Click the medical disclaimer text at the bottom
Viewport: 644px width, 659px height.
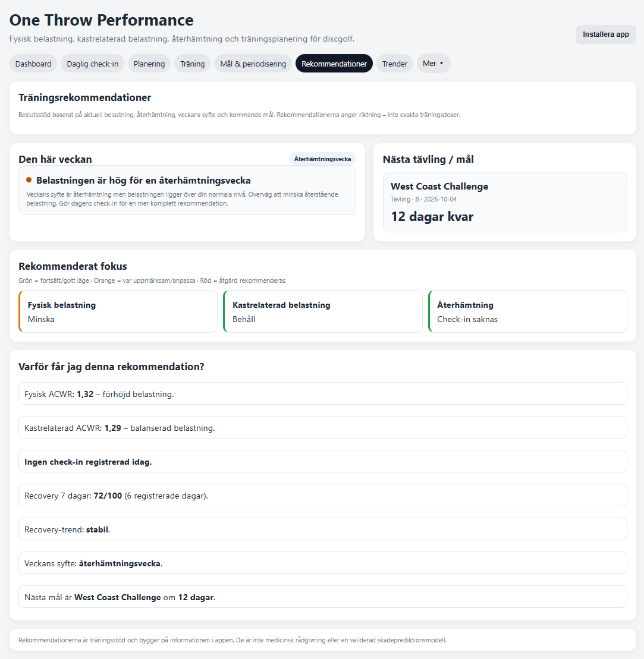pyautogui.click(x=233, y=640)
